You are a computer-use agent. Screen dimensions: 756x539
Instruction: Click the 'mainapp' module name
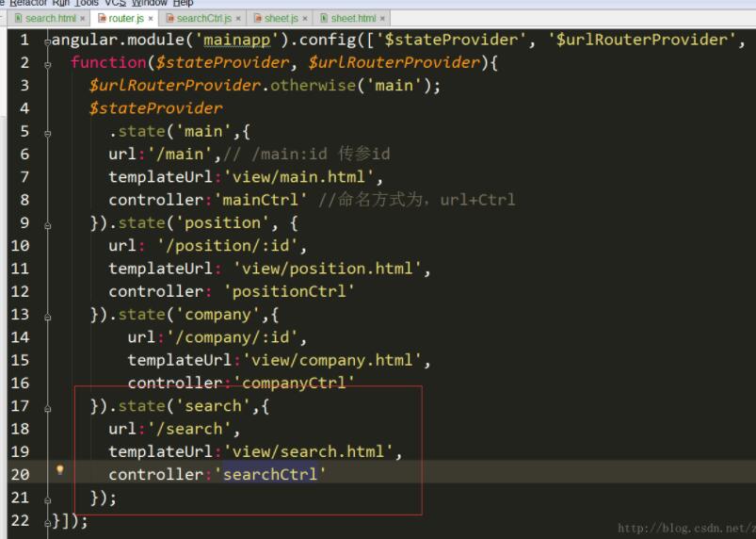[x=236, y=40]
